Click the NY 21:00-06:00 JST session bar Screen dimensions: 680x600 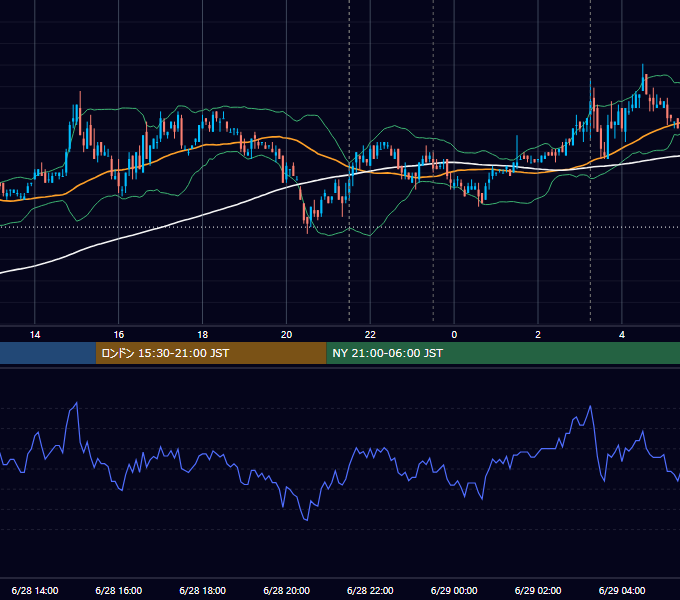click(x=503, y=353)
